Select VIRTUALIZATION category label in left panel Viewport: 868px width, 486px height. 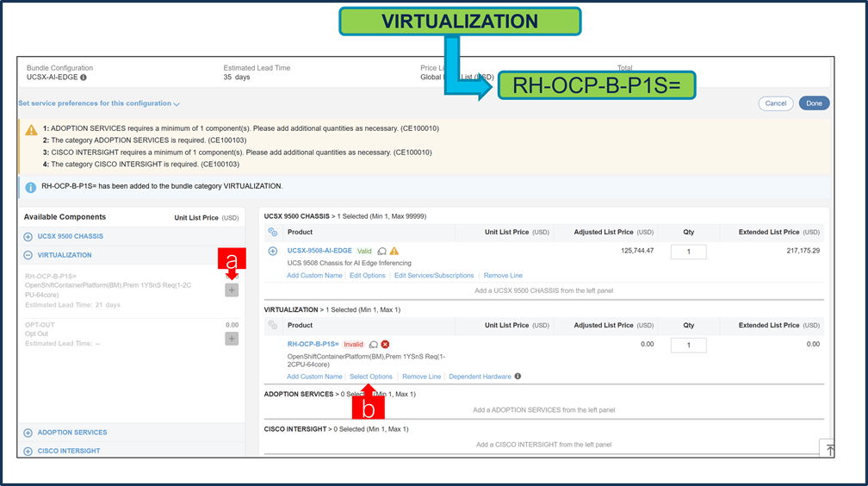coord(65,255)
